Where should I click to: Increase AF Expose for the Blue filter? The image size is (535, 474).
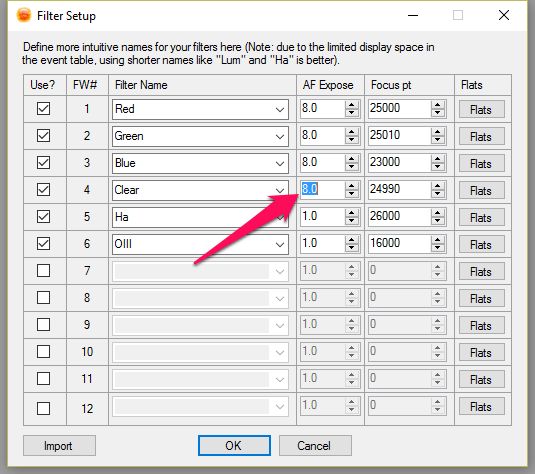coord(351,159)
